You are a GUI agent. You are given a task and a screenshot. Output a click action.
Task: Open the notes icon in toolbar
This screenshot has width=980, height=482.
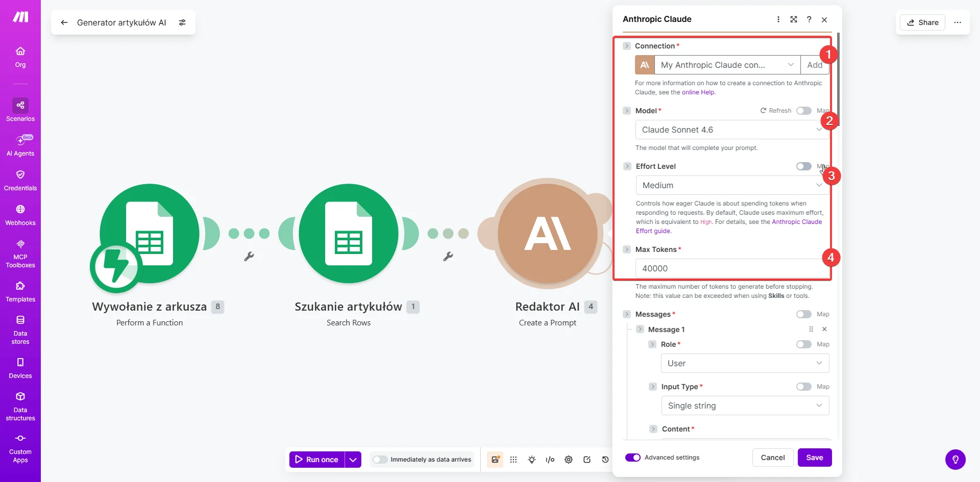[x=587, y=460]
